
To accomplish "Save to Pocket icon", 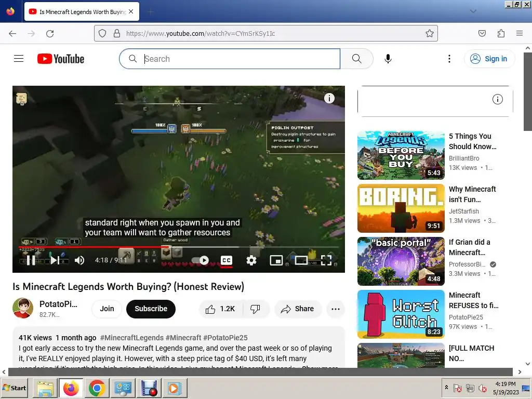I will [482, 33].
